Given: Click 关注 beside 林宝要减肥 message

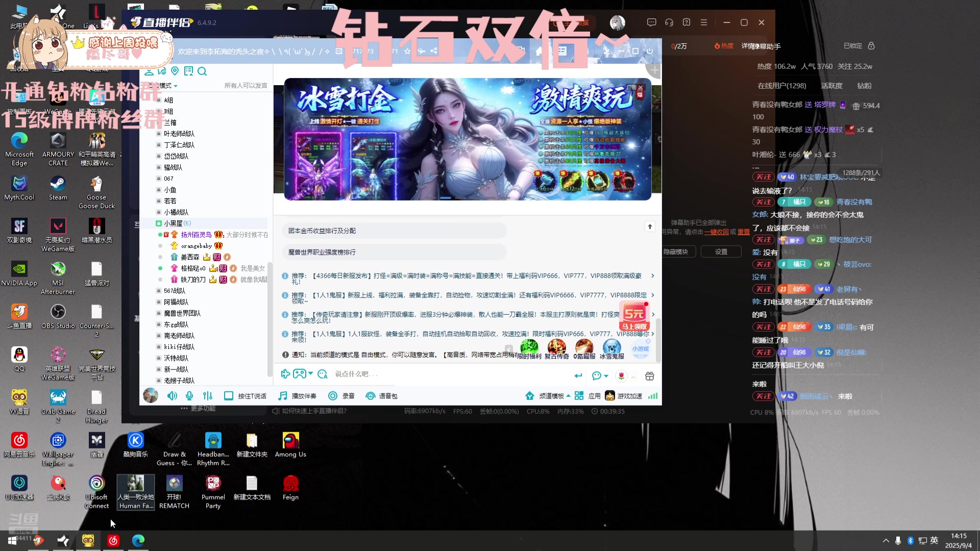Looking at the screenshot, I should coord(764,177).
